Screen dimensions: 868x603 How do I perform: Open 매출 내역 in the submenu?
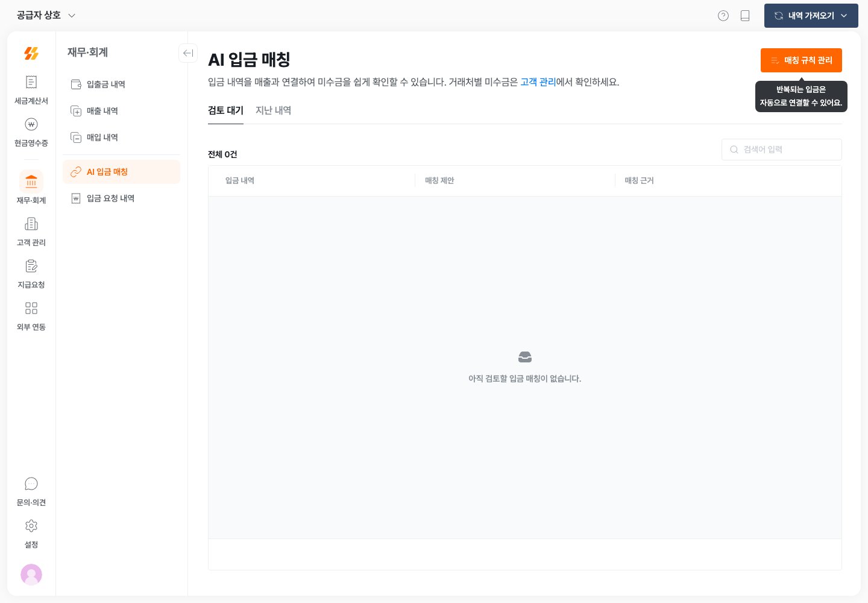click(121, 111)
